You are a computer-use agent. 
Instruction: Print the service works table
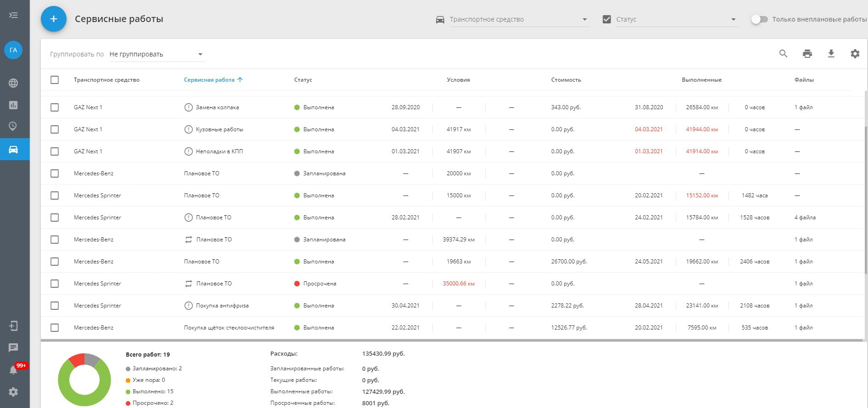[x=807, y=54]
